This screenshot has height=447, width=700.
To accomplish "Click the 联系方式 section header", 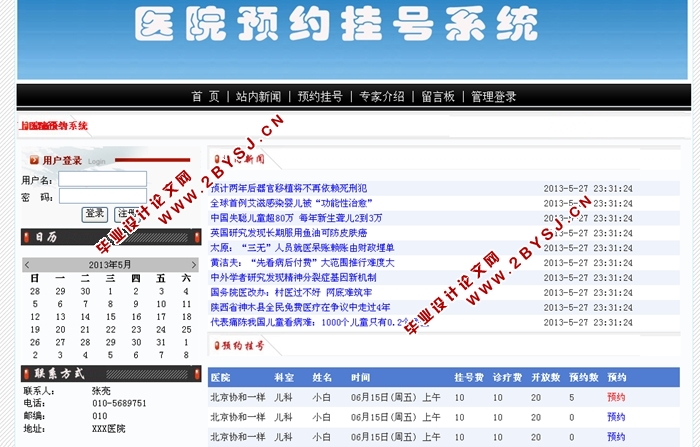I will click(111, 374).
